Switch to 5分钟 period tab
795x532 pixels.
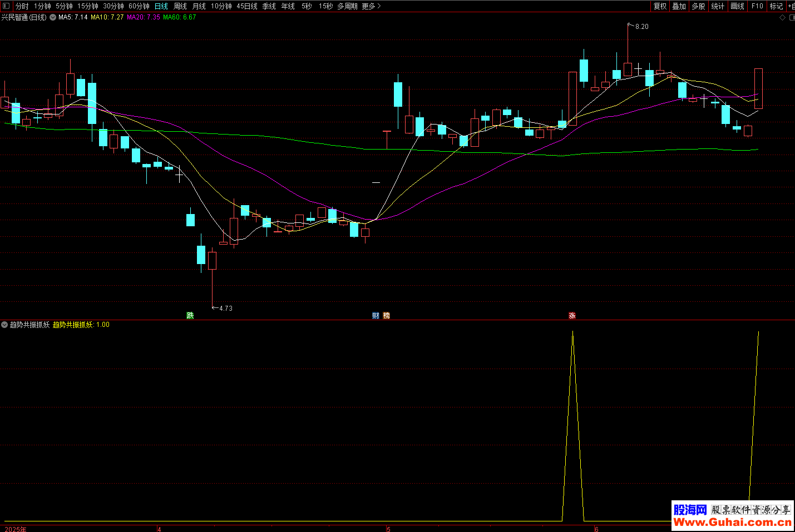tap(64, 6)
